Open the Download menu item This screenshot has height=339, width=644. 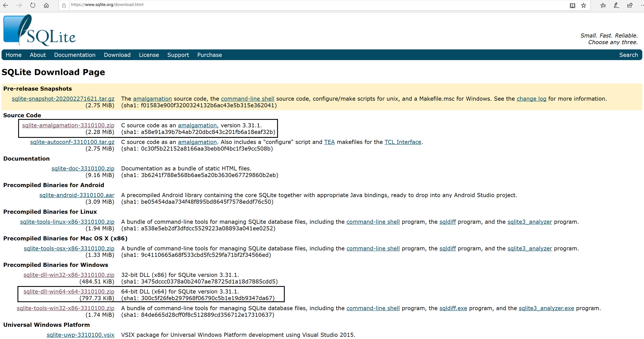117,55
